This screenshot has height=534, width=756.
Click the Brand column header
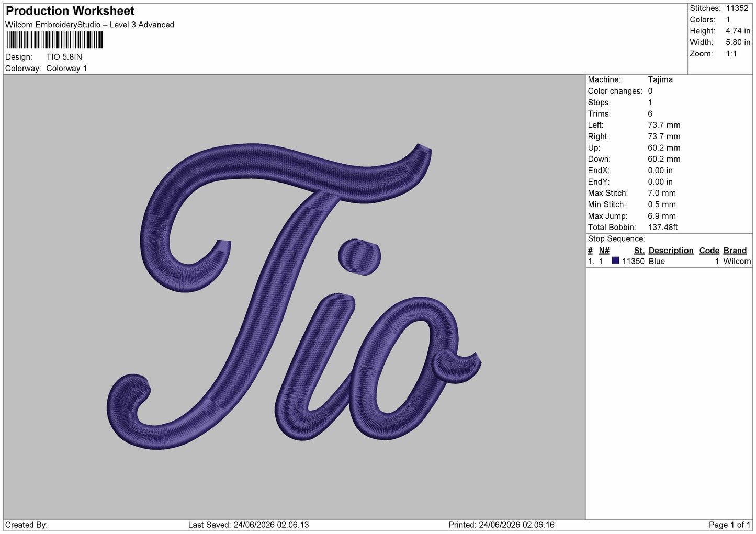click(x=735, y=251)
